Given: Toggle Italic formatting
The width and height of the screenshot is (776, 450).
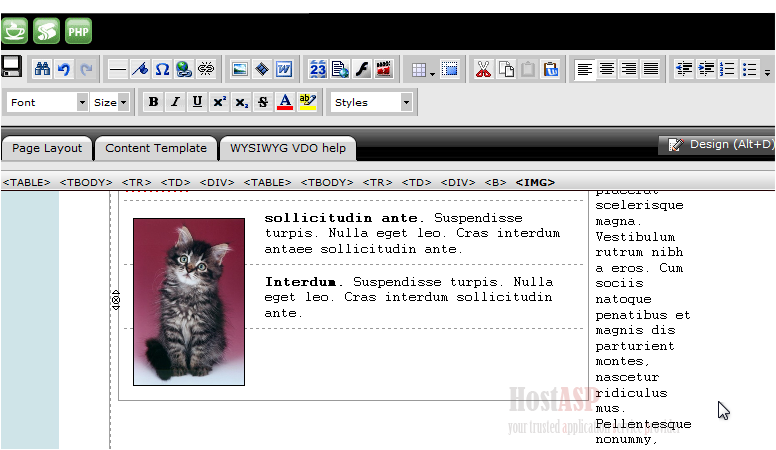Looking at the screenshot, I should click(175, 102).
